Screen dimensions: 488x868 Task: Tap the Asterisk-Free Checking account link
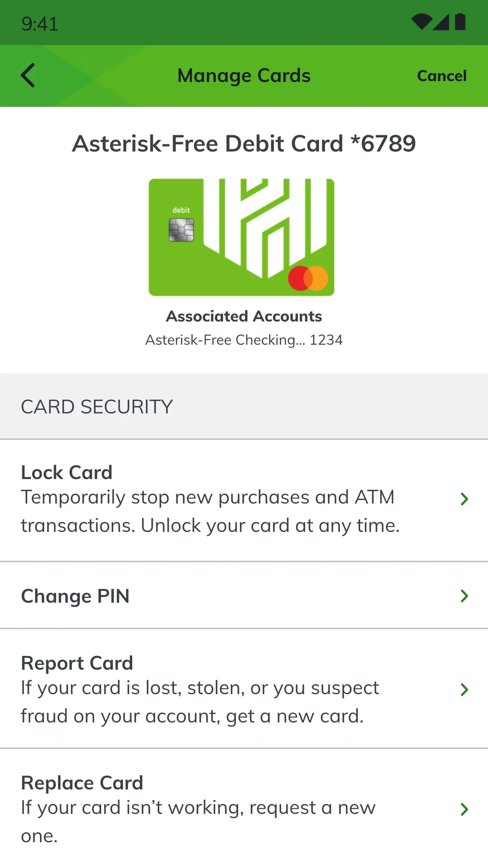tap(244, 340)
